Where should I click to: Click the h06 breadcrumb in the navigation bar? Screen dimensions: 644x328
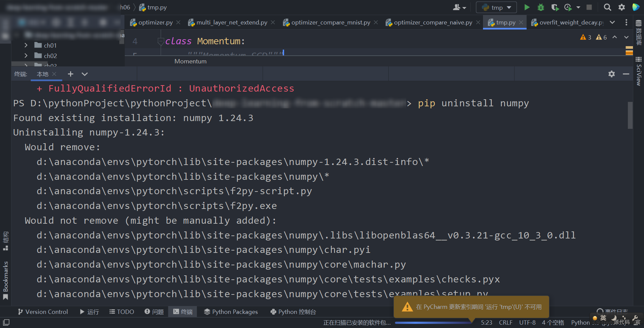pyautogui.click(x=125, y=7)
